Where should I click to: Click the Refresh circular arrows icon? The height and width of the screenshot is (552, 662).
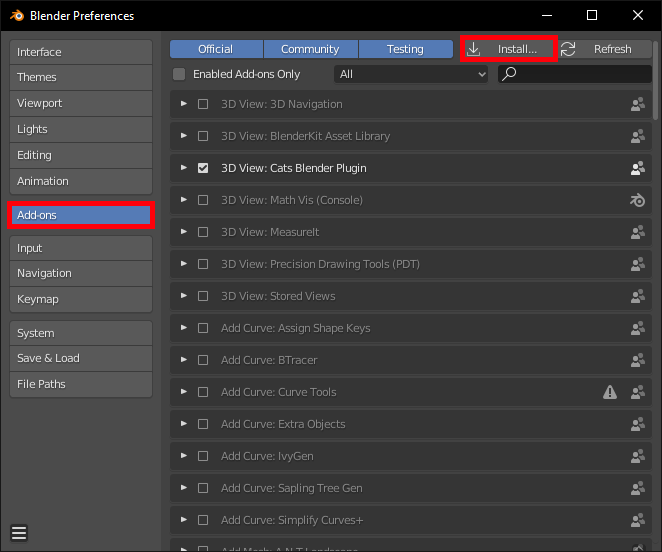point(568,49)
